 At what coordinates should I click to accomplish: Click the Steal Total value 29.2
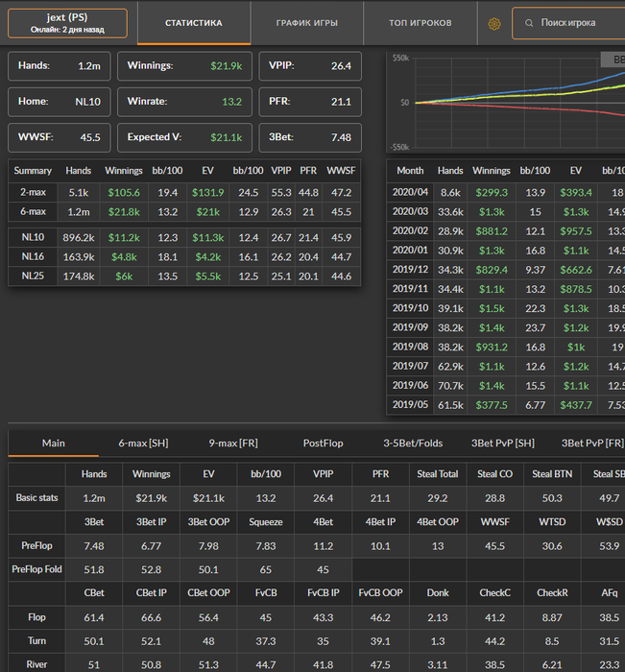[438, 498]
